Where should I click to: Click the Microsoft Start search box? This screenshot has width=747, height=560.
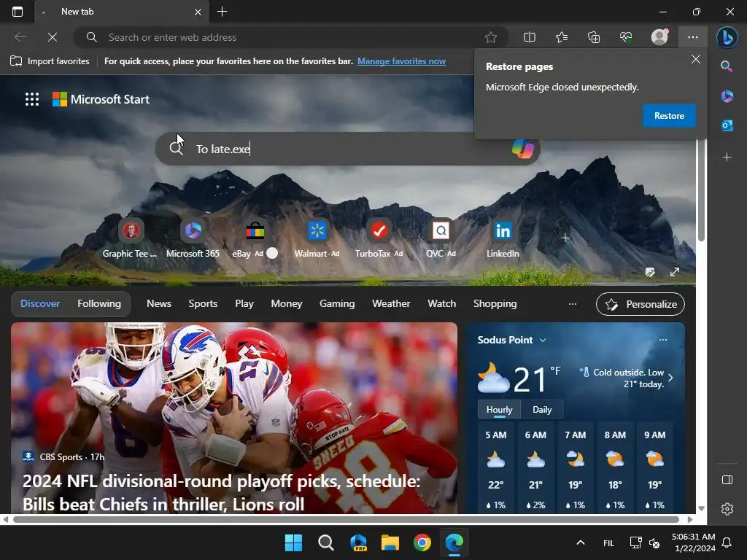point(348,149)
